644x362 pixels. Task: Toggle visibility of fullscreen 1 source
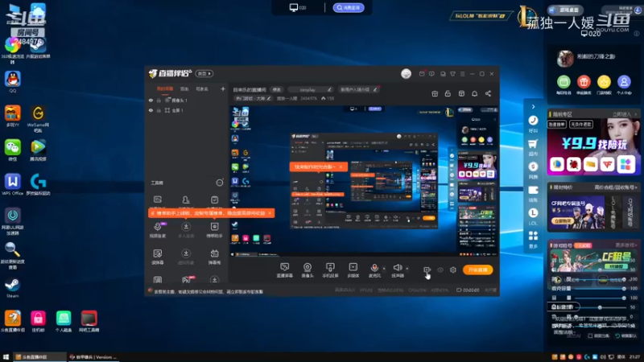tap(151, 110)
